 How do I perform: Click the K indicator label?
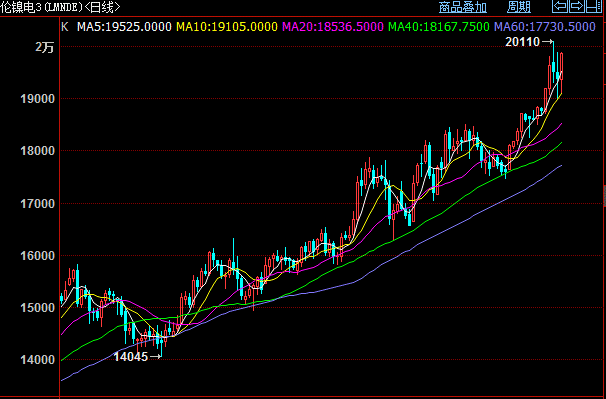pos(65,27)
